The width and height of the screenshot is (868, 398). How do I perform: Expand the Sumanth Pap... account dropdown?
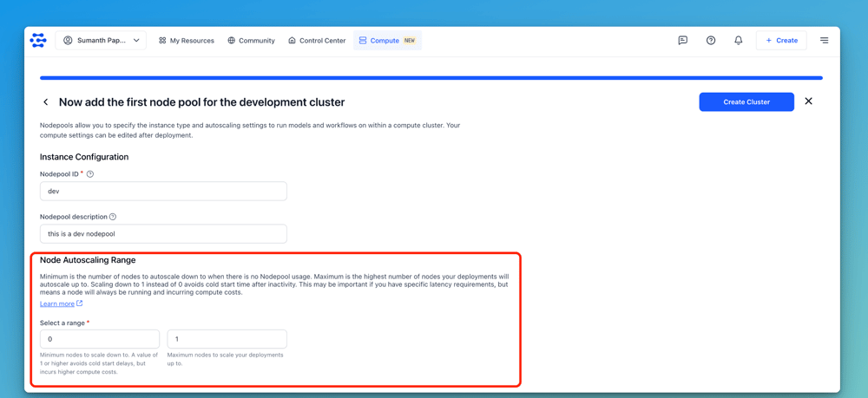(x=102, y=41)
